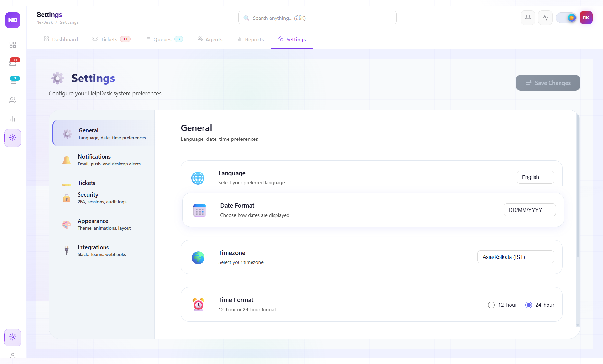Click the purple Settings burst icon in sidebar

[13, 138]
